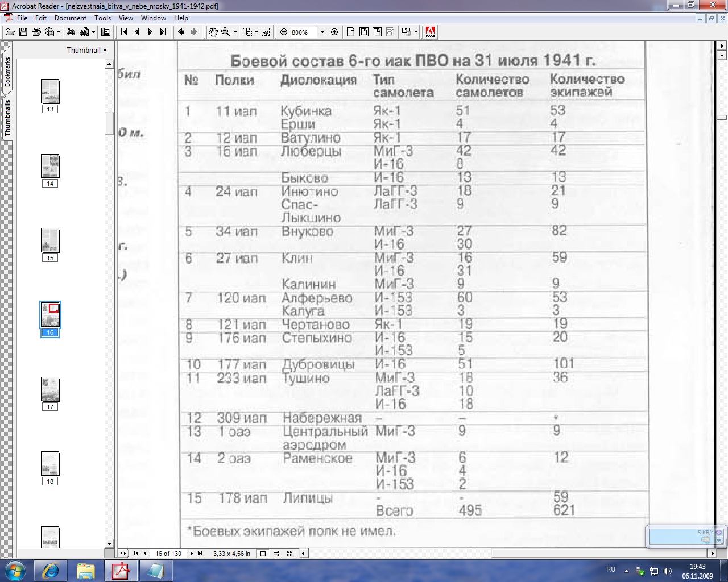Image resolution: width=728 pixels, height=582 pixels.
Task: Switch to the Bookmarks tab
Action: (7, 72)
